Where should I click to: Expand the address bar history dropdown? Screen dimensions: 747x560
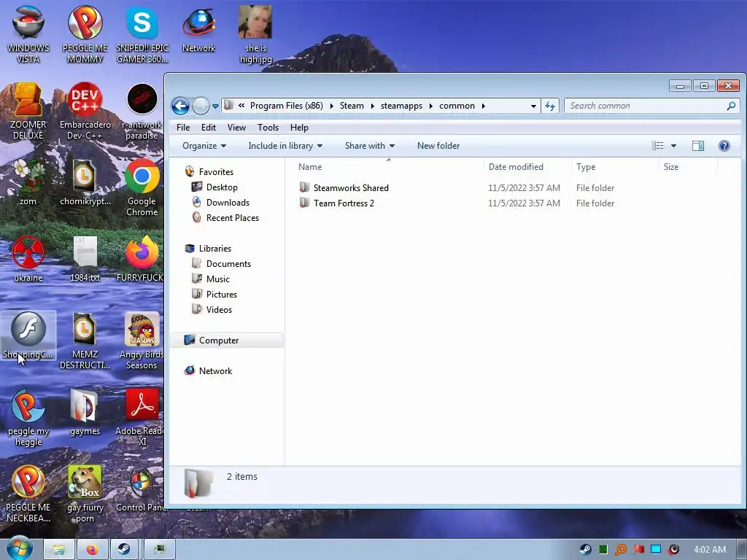533,106
